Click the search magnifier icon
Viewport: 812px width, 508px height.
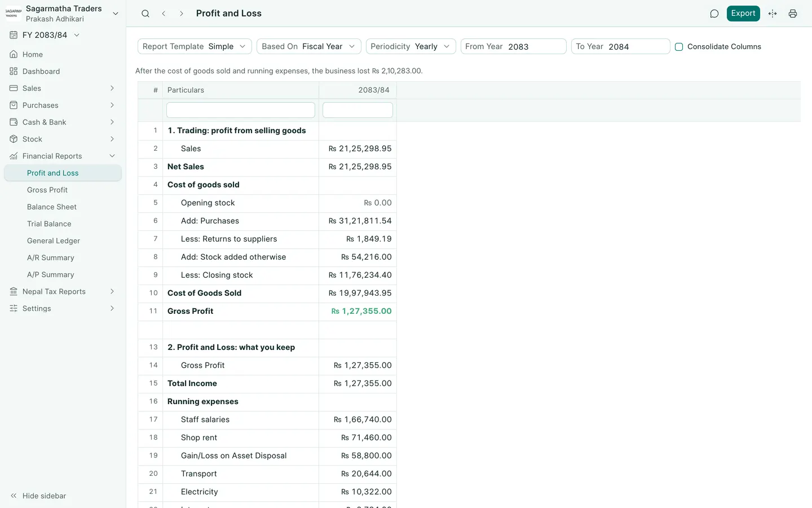(x=145, y=14)
